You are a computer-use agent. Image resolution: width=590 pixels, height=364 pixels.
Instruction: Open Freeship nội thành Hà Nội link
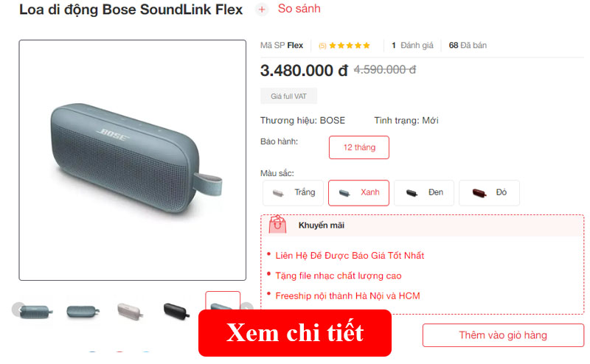(347, 296)
